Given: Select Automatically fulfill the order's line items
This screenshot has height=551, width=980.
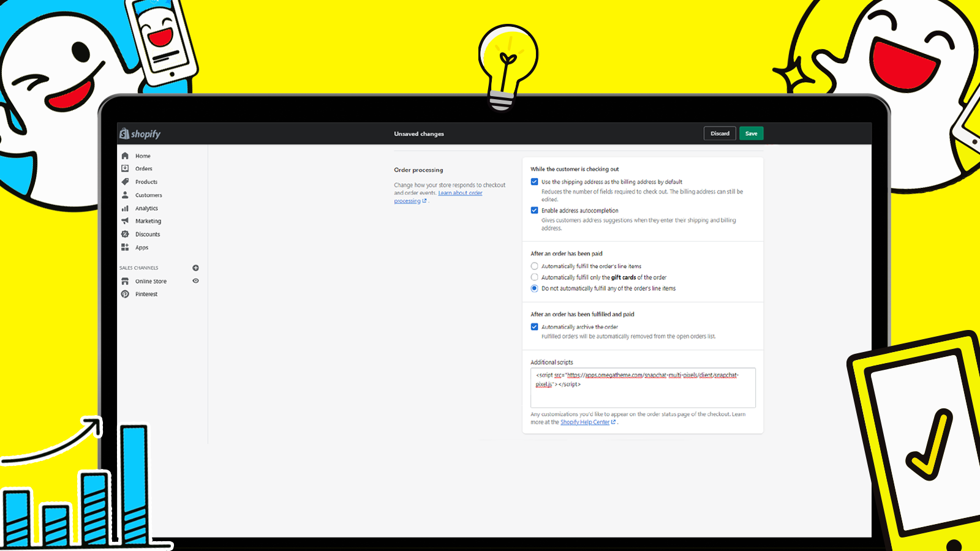Looking at the screenshot, I should coord(534,266).
